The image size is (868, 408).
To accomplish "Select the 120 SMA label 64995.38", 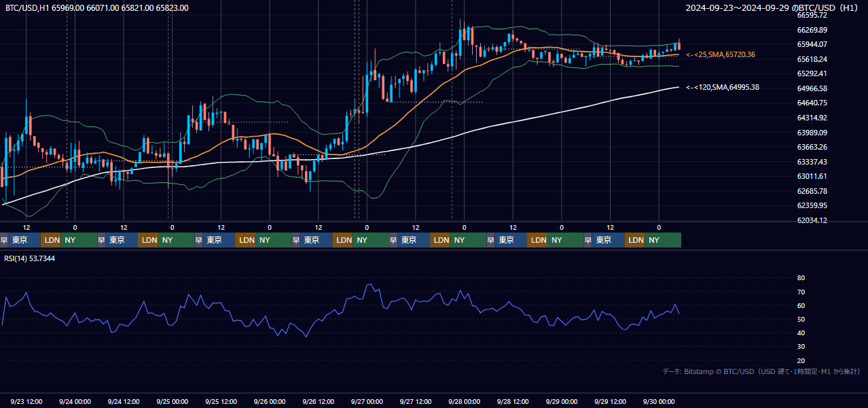I will (x=723, y=87).
